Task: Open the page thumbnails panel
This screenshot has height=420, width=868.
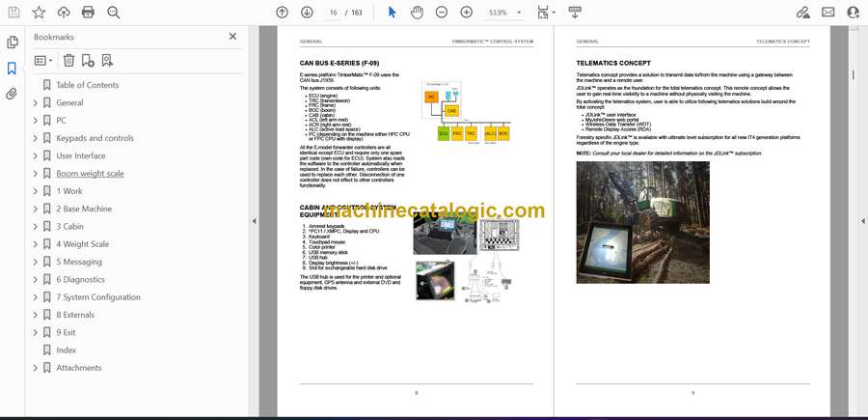Action: click(13, 42)
